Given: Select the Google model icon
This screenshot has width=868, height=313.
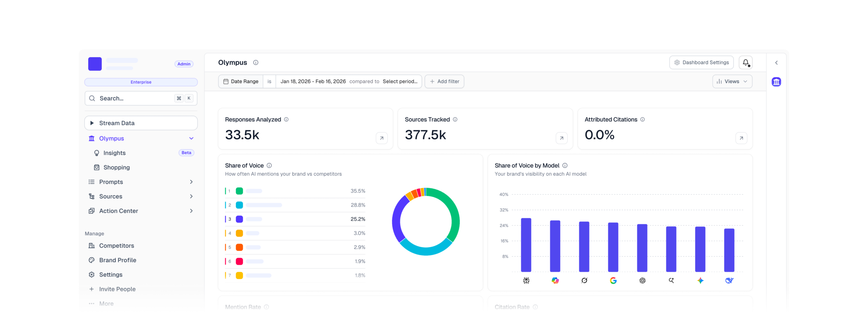Looking at the screenshot, I should (613, 280).
